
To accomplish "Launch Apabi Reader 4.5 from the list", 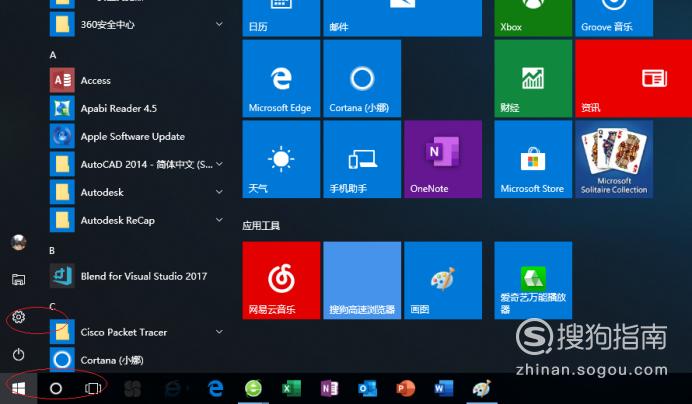I will pyautogui.click(x=137, y=108).
